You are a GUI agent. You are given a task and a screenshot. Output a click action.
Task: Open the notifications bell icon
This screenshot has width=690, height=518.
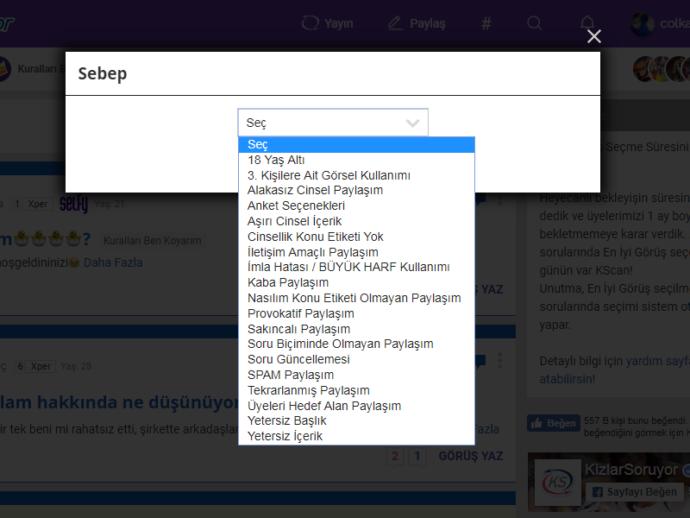(x=587, y=22)
